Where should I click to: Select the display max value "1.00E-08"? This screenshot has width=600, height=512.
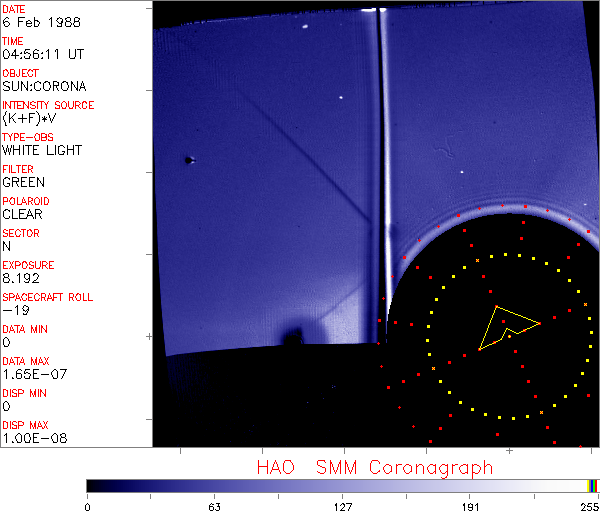[32, 438]
